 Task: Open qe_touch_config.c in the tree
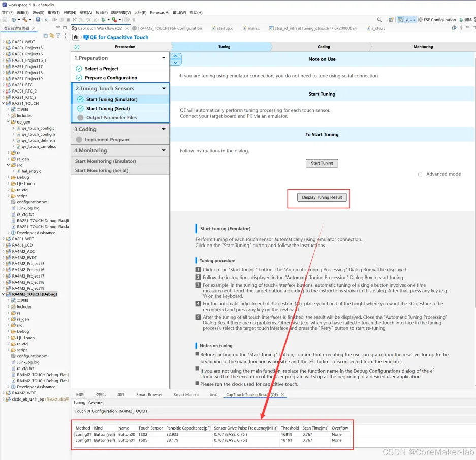[x=38, y=128]
